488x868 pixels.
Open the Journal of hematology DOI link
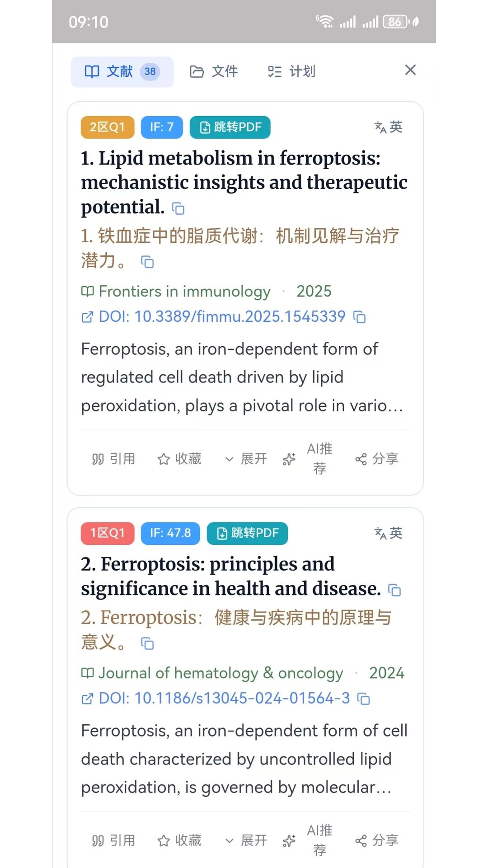[x=216, y=698]
